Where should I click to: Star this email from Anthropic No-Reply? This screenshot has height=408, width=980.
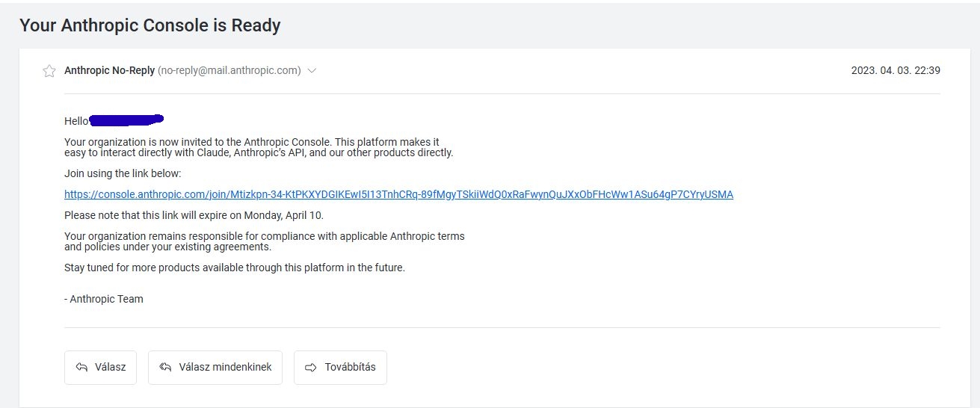(49, 71)
